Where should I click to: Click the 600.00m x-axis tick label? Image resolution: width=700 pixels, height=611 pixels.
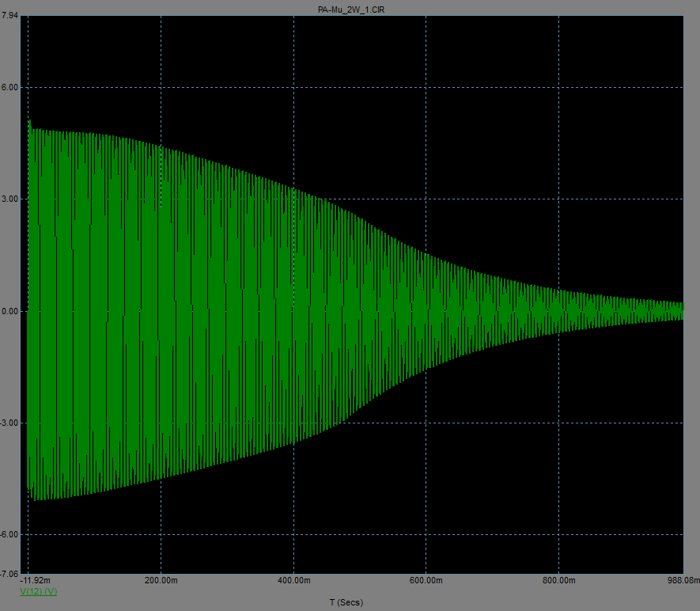tap(426, 581)
